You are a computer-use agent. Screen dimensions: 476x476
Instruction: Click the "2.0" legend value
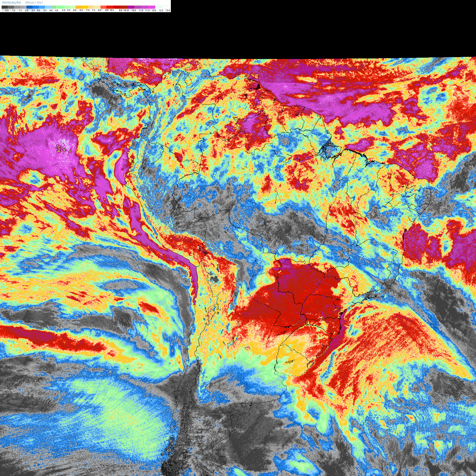click(26, 10)
